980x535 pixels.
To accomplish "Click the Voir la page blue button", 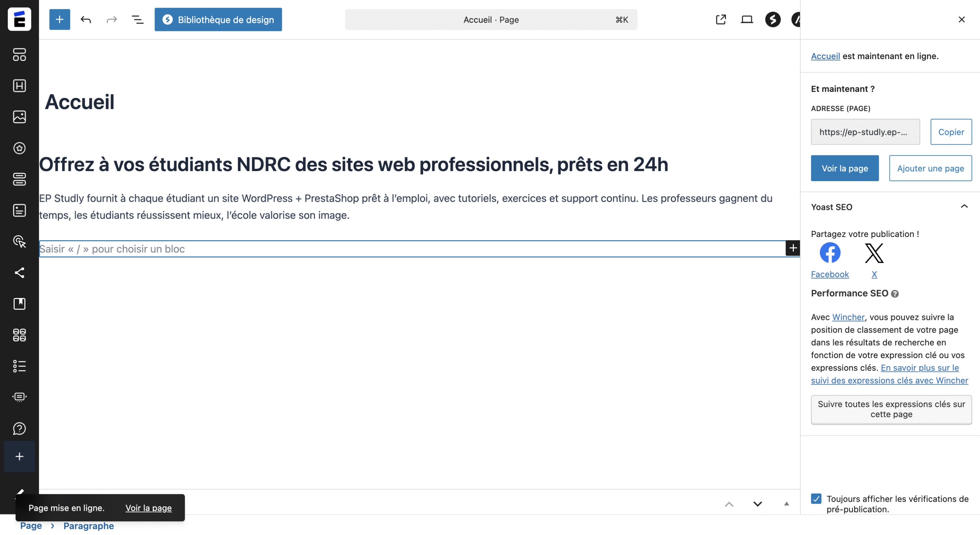I will pyautogui.click(x=844, y=168).
